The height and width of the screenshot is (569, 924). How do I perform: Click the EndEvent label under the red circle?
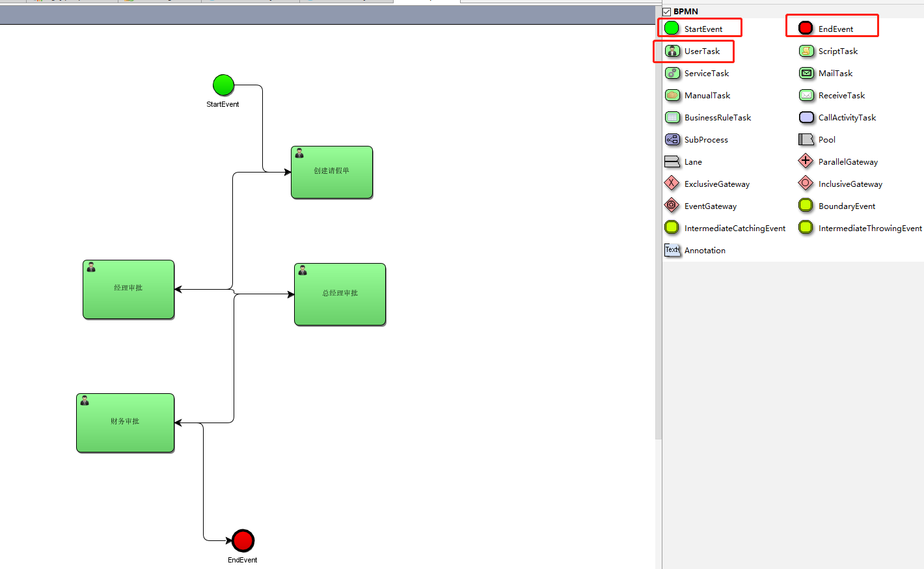242,560
